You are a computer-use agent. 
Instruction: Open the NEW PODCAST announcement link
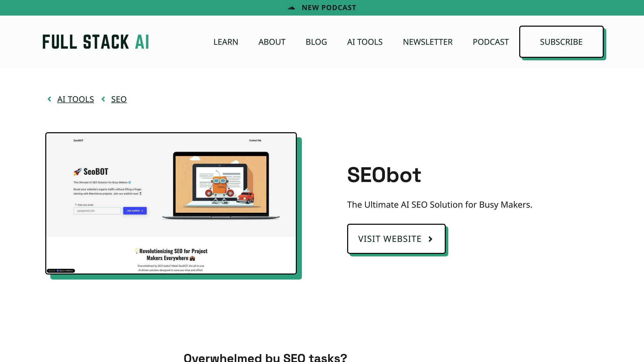(x=329, y=8)
